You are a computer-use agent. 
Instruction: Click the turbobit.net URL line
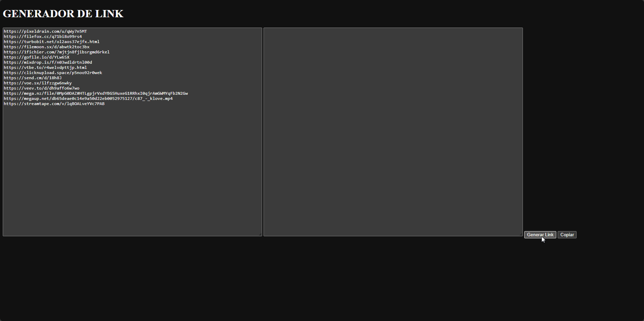[52, 42]
